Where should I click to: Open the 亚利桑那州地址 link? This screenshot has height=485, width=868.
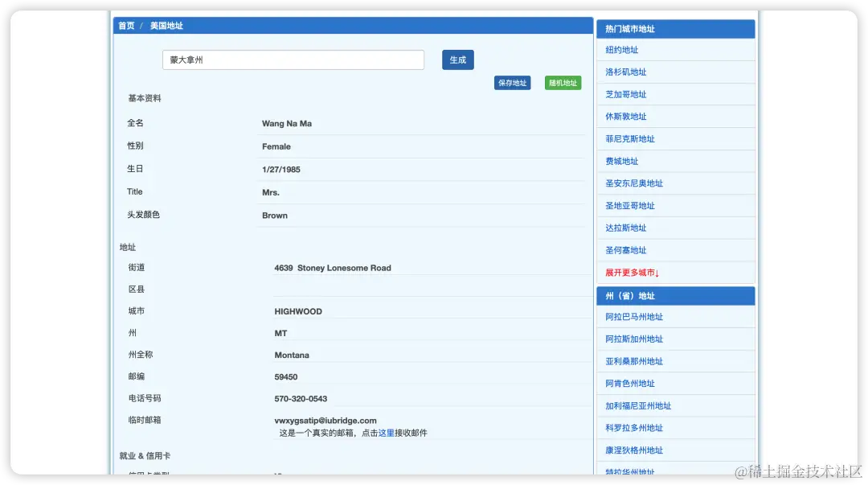point(634,361)
